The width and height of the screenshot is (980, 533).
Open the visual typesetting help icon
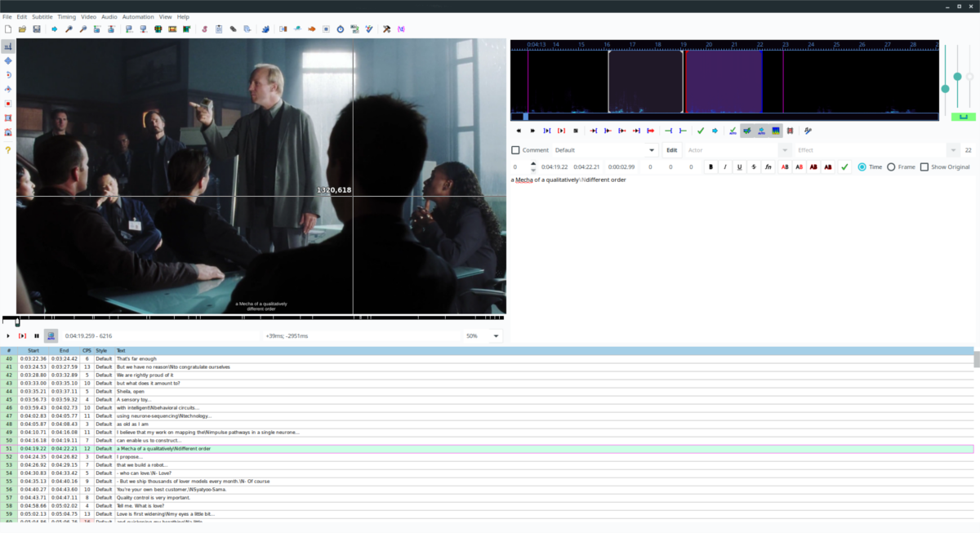(x=8, y=150)
